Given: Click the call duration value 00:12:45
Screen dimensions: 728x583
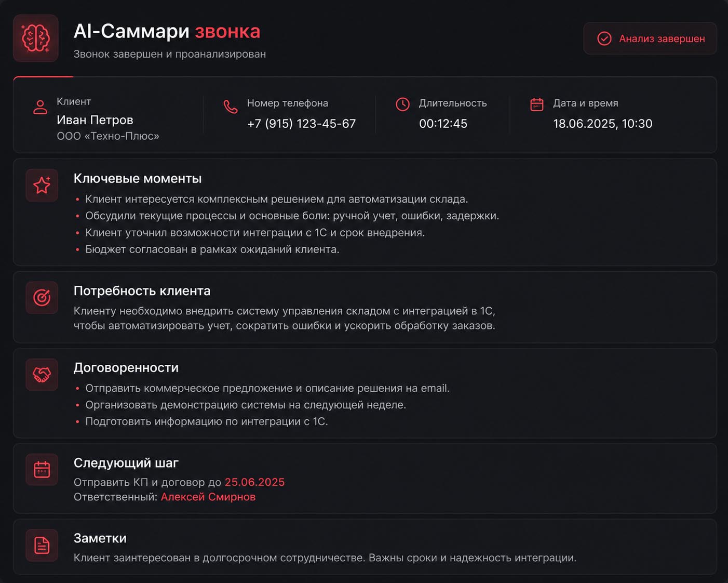Looking at the screenshot, I should [443, 124].
